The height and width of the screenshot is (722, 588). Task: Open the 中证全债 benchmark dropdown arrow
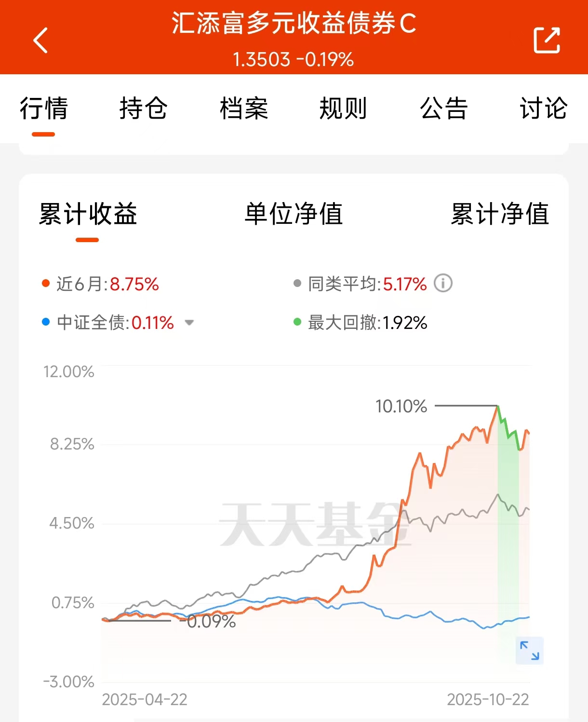(189, 323)
